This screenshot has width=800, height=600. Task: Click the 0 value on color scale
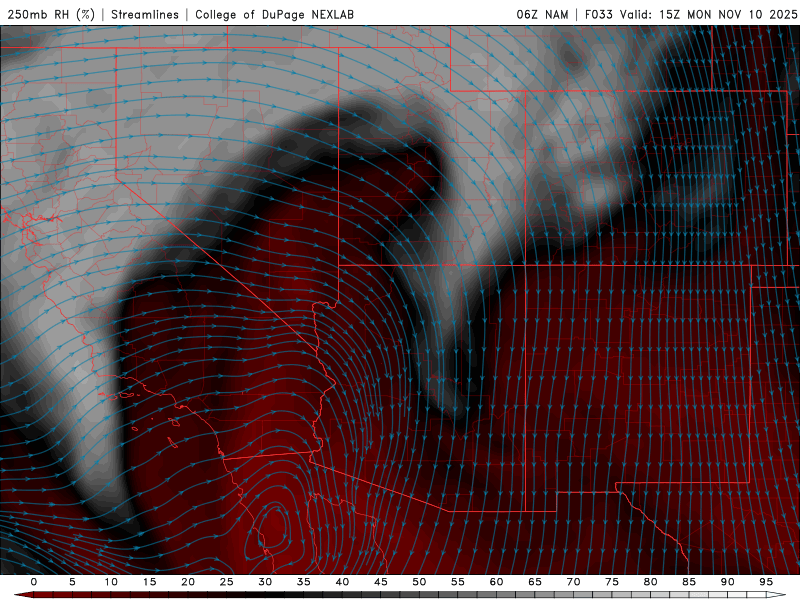click(x=34, y=582)
